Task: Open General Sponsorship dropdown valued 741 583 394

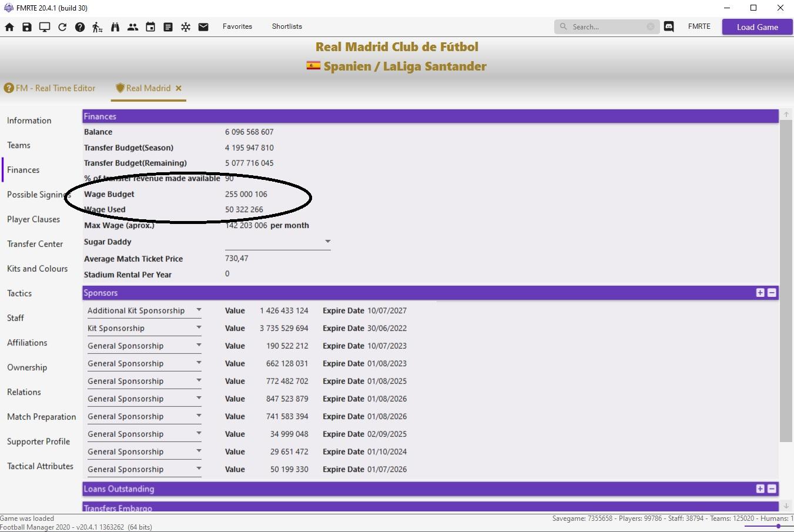Action: tap(145, 416)
